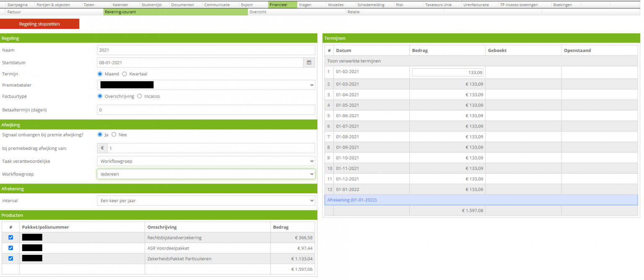Open the Workflowgroep dropdown showing Iedereen
This screenshot has height=280, width=644.
[206, 174]
